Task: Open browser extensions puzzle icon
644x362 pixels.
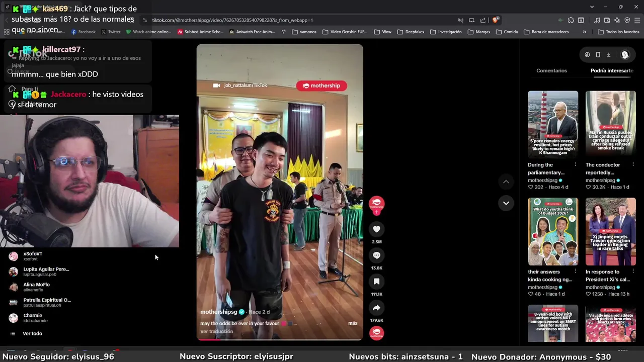Action: [x=571, y=20]
